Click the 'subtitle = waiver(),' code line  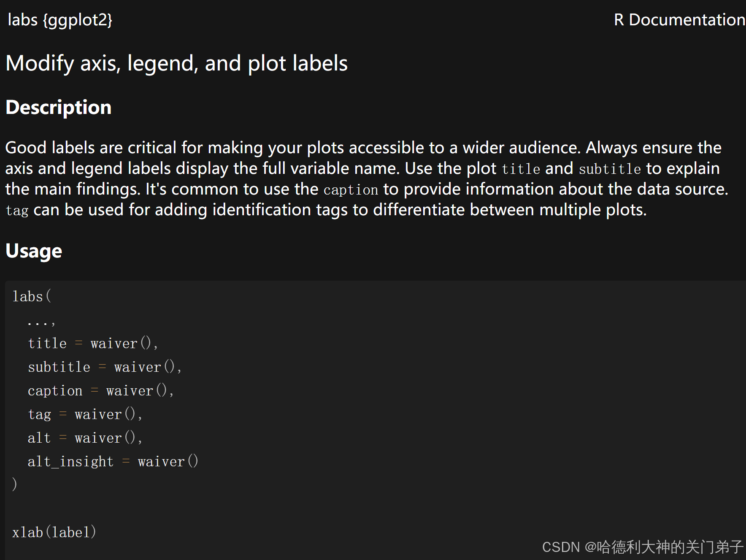coord(105,367)
